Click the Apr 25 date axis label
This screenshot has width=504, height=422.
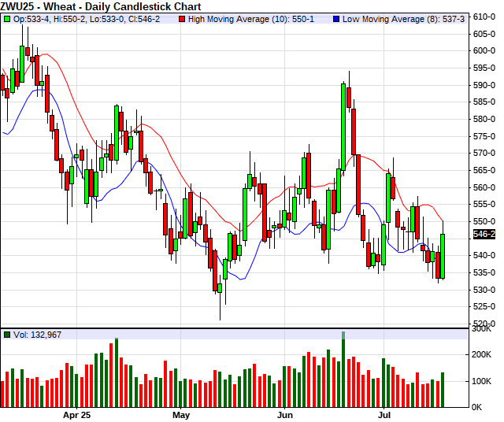(x=77, y=413)
